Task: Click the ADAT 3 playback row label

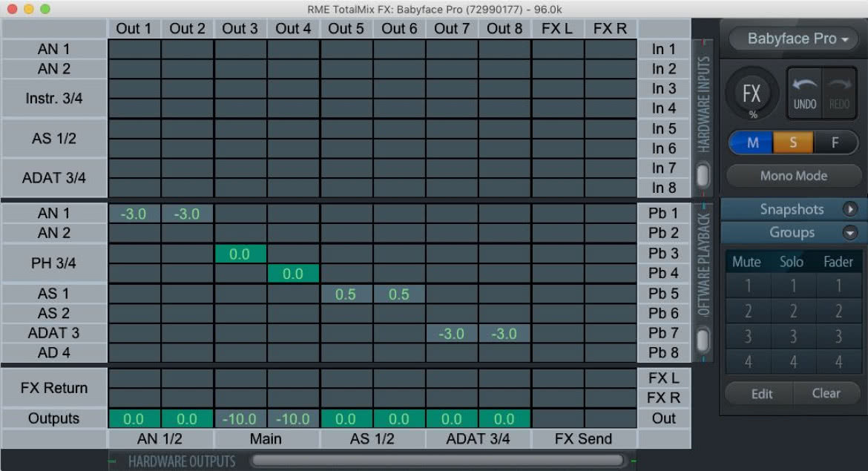Action: 53,333
